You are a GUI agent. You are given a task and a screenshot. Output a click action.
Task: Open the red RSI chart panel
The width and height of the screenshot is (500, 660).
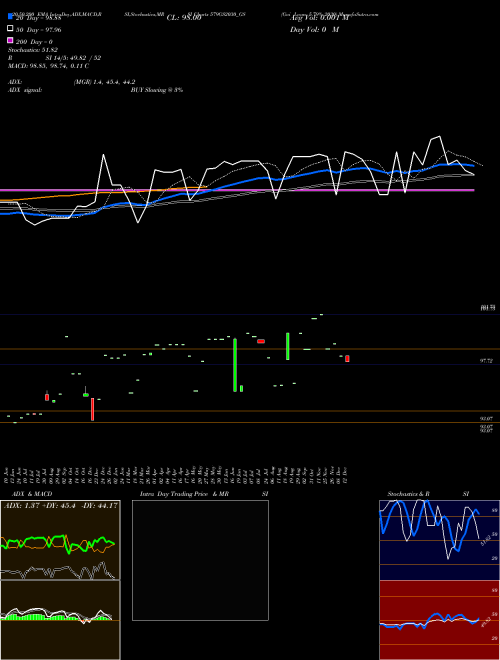439,620
